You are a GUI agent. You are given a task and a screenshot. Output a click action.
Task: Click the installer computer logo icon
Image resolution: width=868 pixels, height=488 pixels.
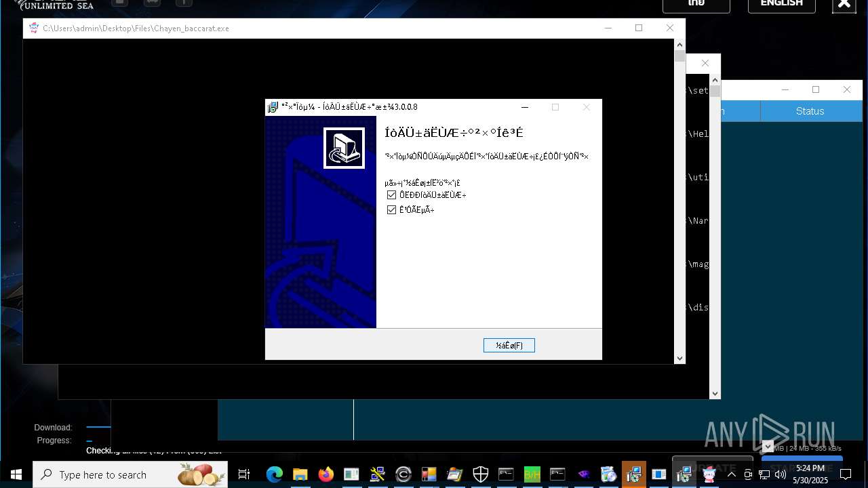tap(344, 148)
